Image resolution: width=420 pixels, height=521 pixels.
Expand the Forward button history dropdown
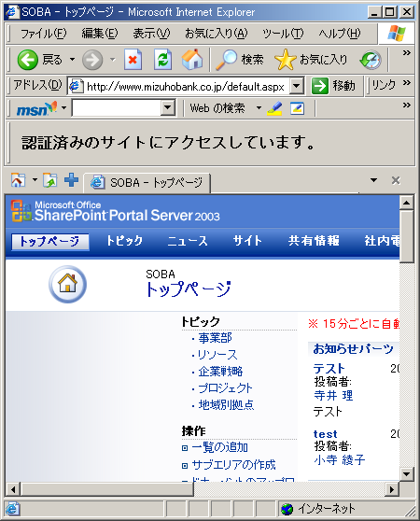(113, 60)
